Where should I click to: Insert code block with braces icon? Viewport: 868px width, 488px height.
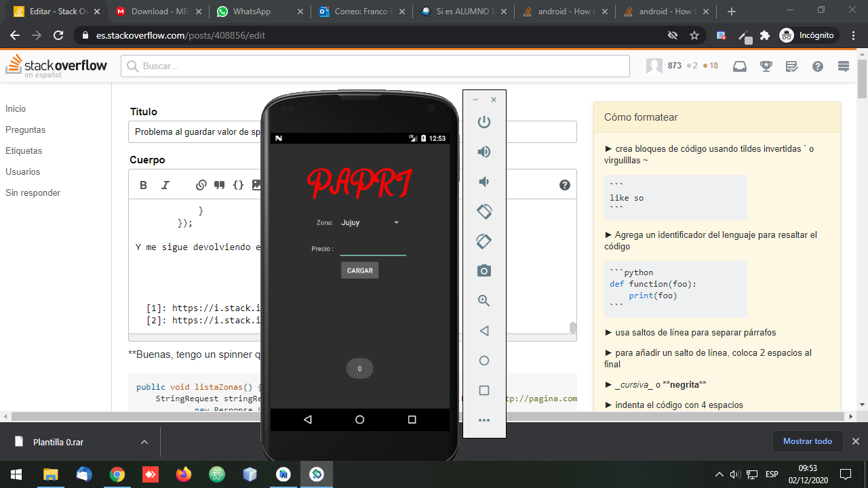pyautogui.click(x=238, y=185)
